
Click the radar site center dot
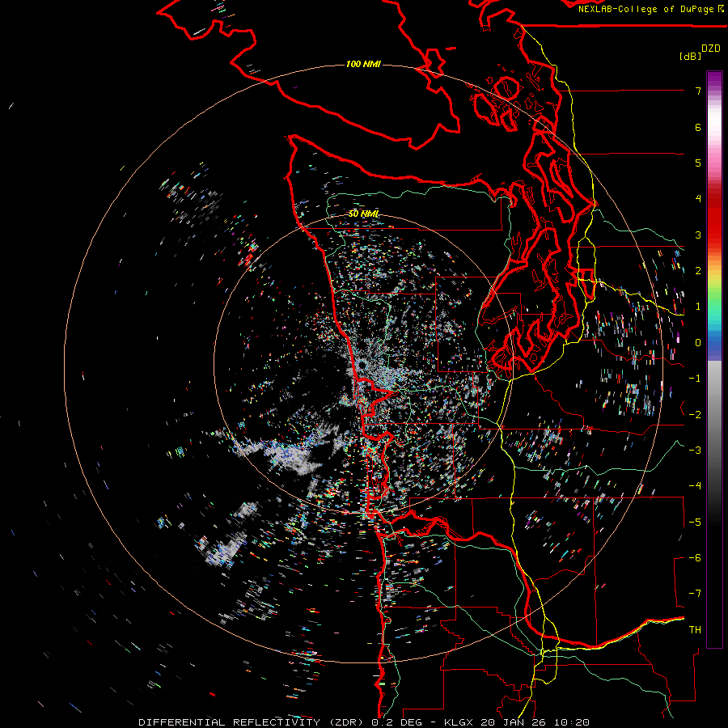[363, 366]
